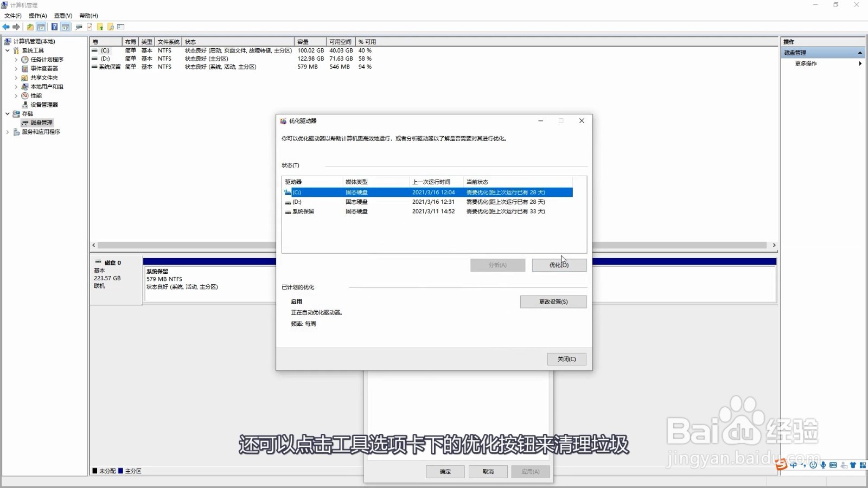
Task: Click the 优化(O) button
Action: pos(559,265)
